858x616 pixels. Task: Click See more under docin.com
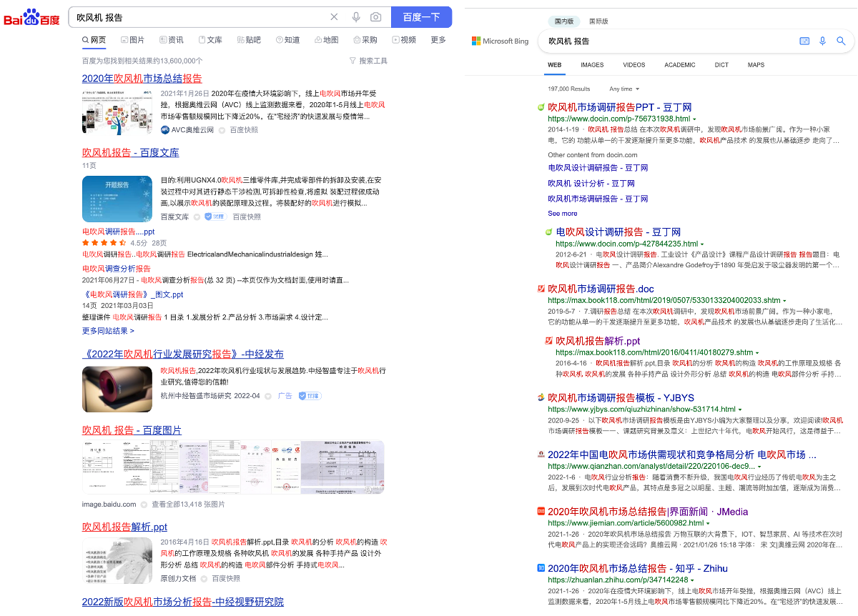[563, 214]
